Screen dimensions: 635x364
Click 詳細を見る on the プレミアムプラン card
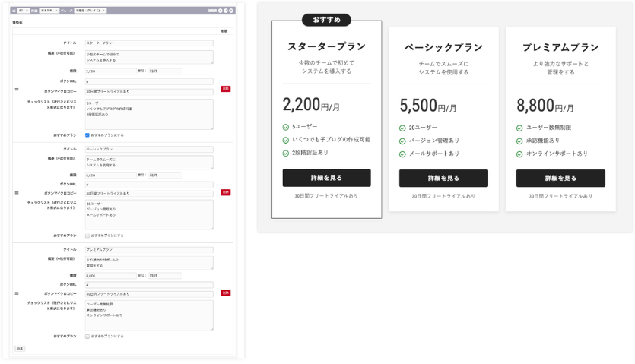[x=560, y=178]
